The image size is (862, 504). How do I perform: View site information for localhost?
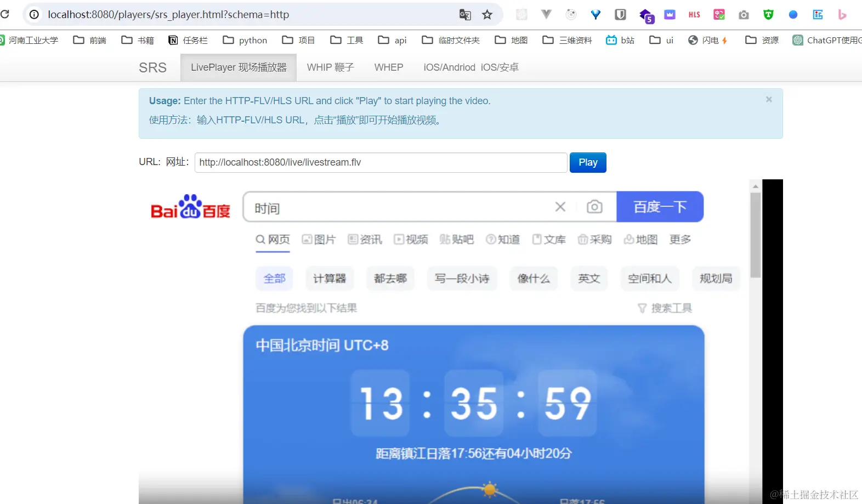click(x=34, y=14)
